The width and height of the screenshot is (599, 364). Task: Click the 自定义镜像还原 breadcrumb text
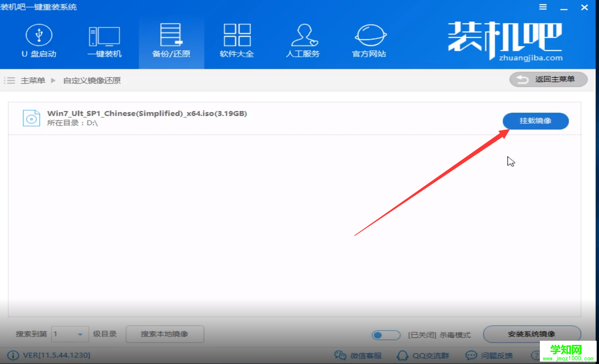click(x=92, y=81)
